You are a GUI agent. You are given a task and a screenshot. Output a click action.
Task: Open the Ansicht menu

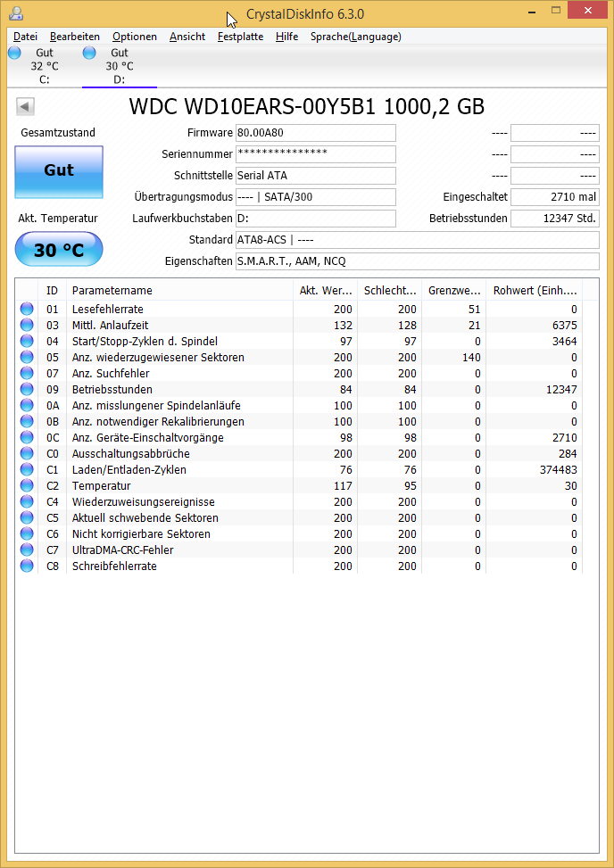[x=187, y=37]
